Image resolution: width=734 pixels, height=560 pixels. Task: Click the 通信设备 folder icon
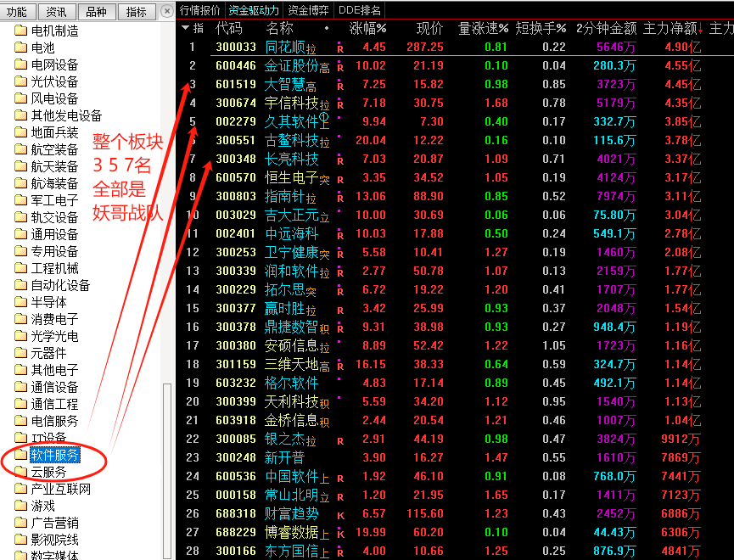click(x=20, y=387)
